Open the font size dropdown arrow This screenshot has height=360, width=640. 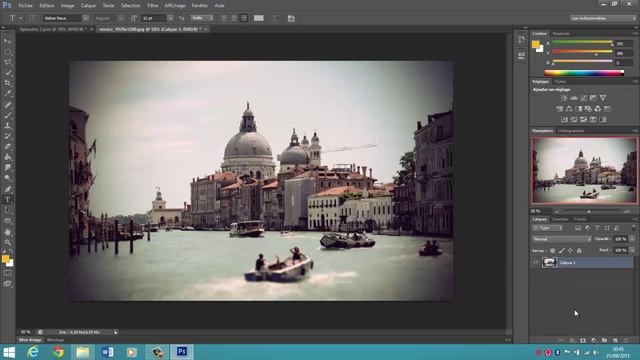[170, 18]
